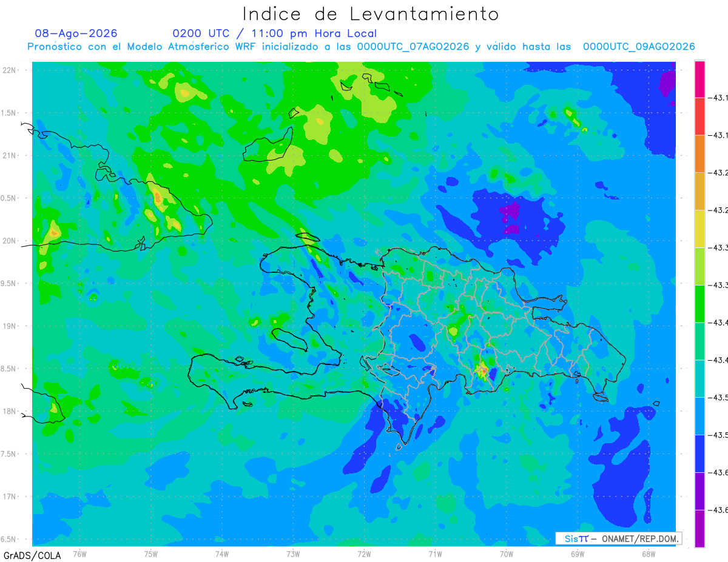Click the sea-green legend swatch

point(699,341)
